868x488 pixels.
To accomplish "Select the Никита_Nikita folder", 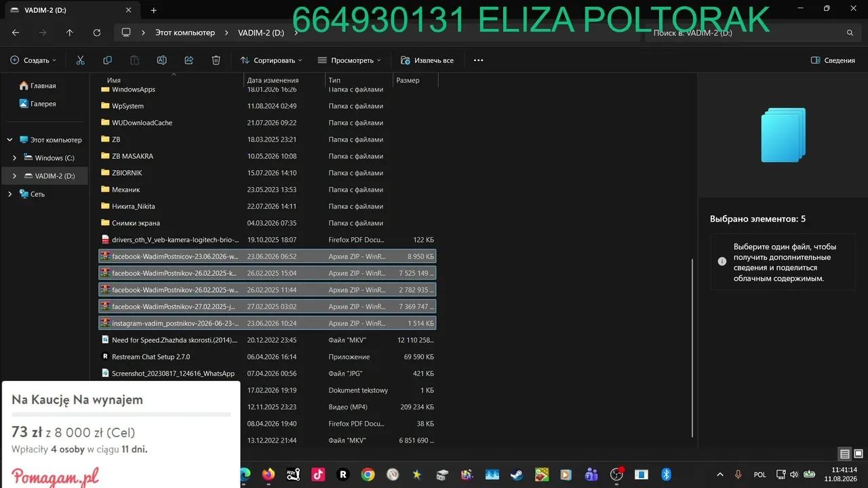I will pyautogui.click(x=268, y=206).
